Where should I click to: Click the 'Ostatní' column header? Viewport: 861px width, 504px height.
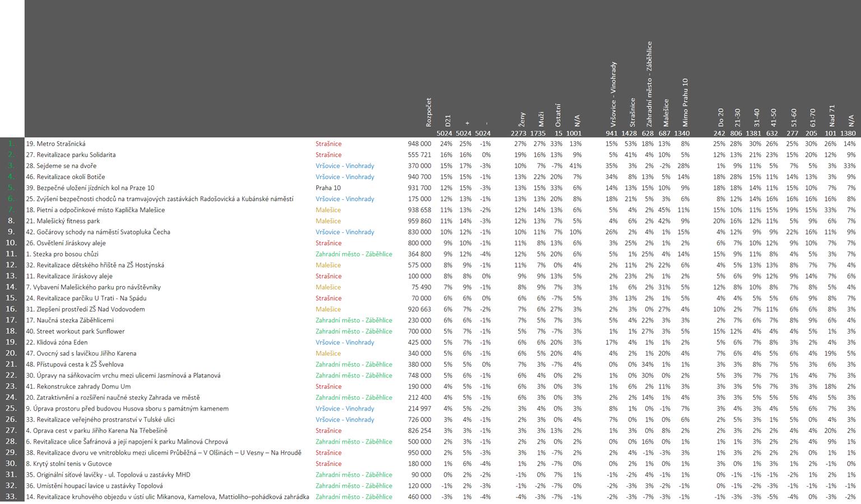tap(558, 115)
